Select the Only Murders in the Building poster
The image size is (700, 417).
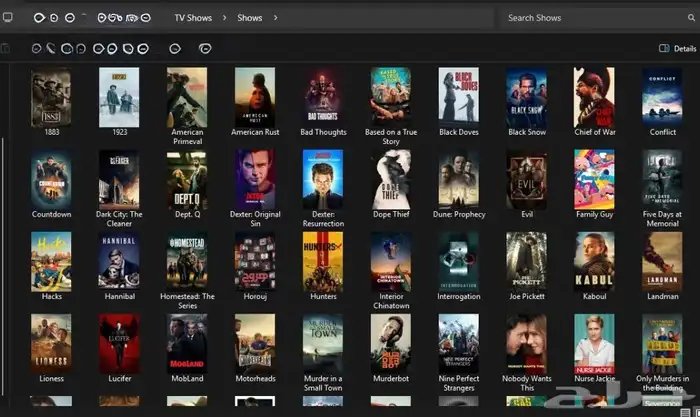[662, 344]
